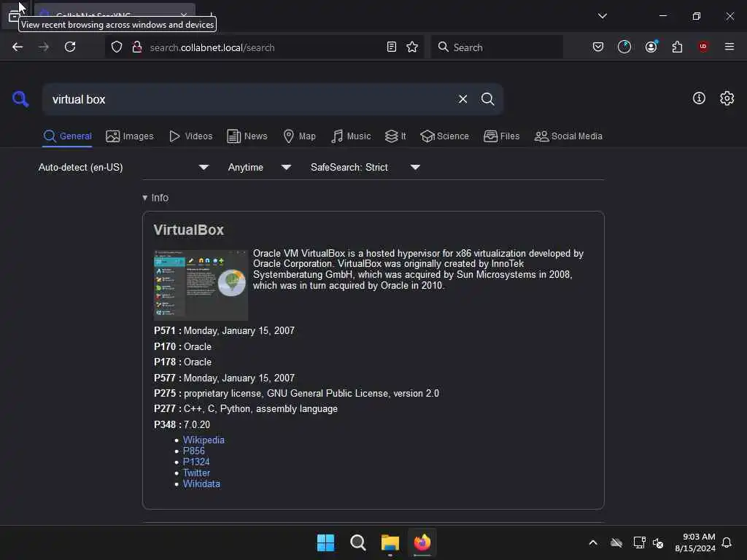Click the SearXNG logo magnifier
747x560 pixels.
pyautogui.click(x=20, y=98)
